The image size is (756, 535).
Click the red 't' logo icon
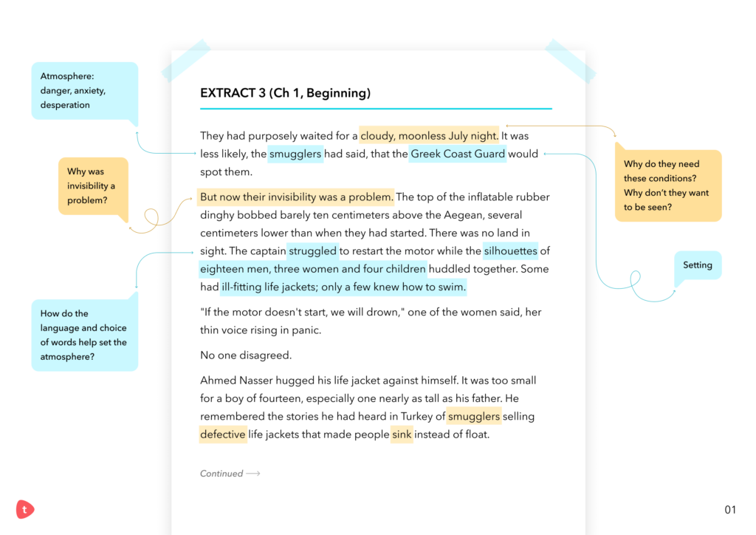25,509
